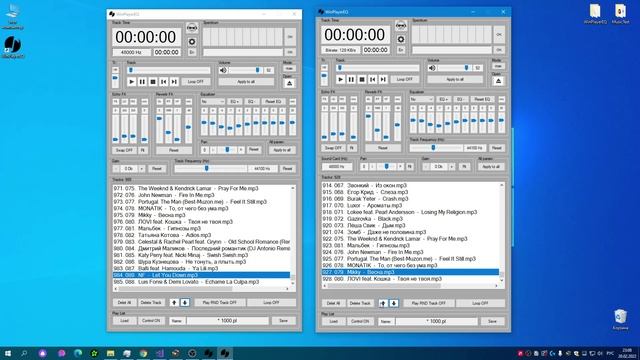
Task: Toggle Control ON in right window Play List
Action: (x=360, y=322)
